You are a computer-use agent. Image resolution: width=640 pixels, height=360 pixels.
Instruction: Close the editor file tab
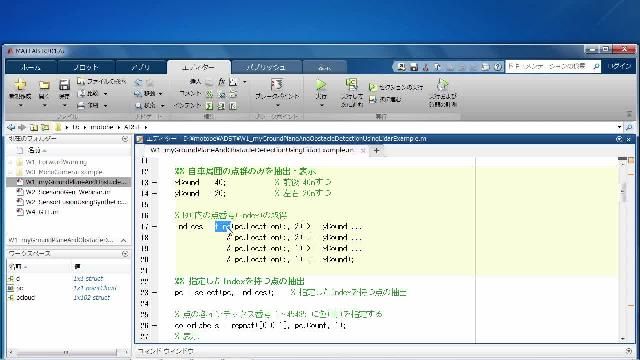[x=363, y=151]
